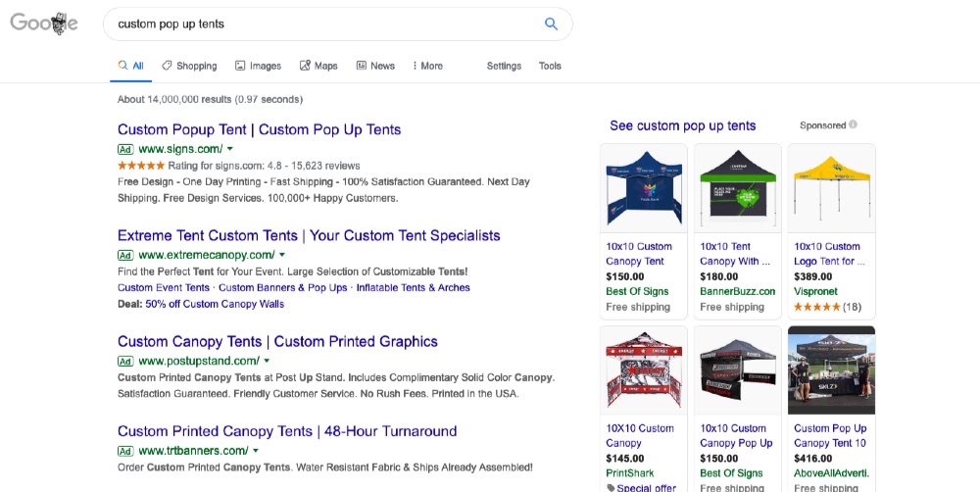Open the News tab

(375, 66)
